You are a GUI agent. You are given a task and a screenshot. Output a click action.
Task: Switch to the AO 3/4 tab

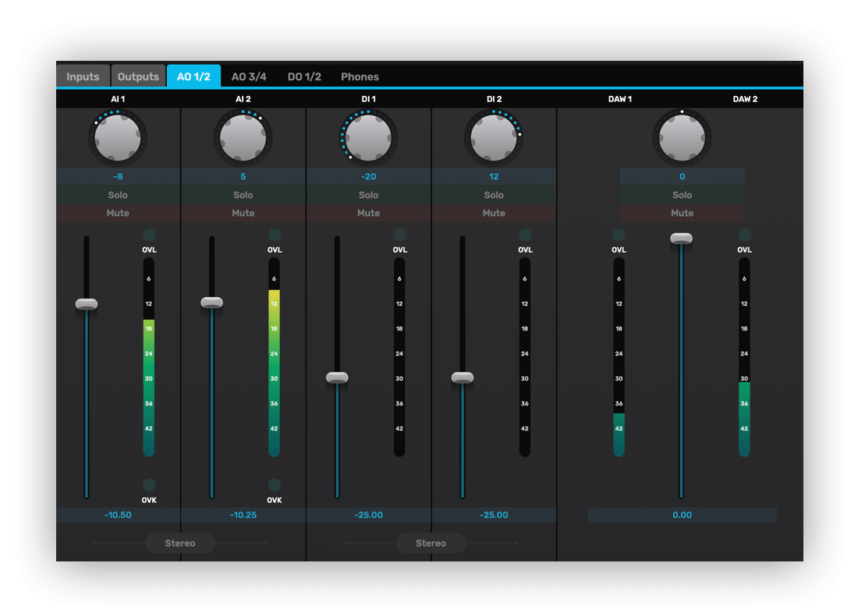coord(249,76)
